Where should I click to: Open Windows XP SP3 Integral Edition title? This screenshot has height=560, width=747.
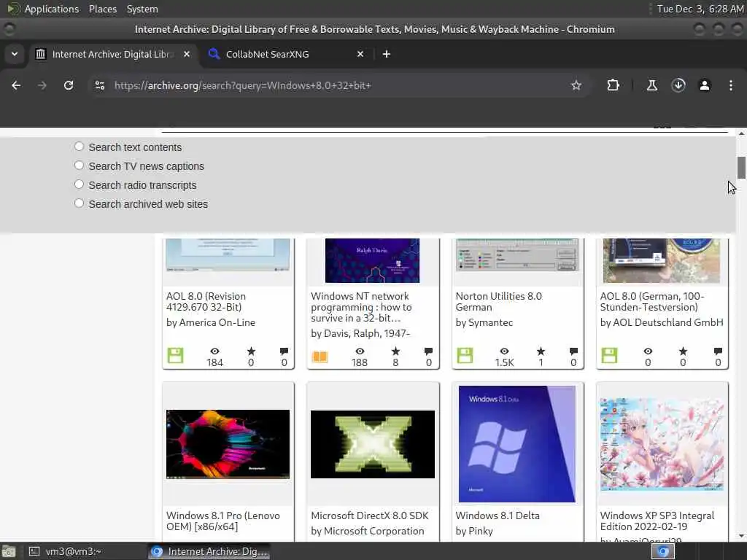[x=657, y=521]
